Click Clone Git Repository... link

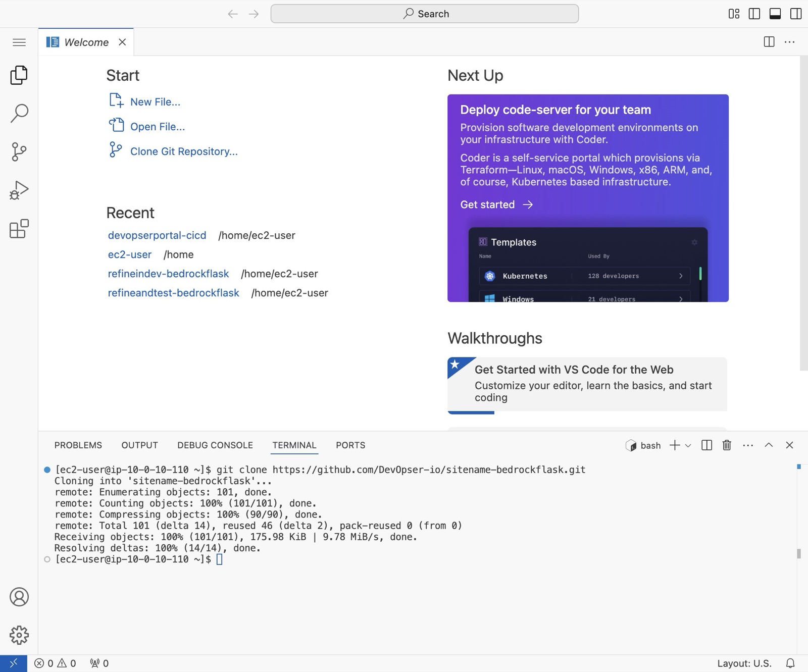(x=173, y=150)
